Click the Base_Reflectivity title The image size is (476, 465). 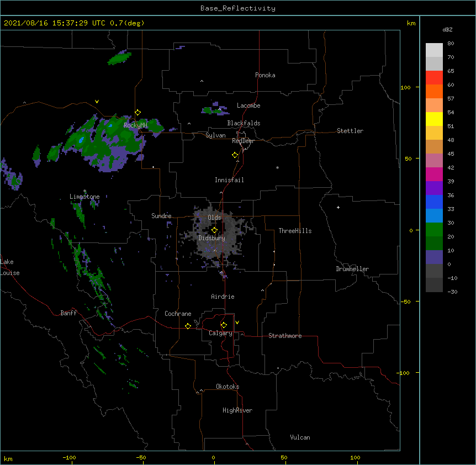pyautogui.click(x=238, y=8)
